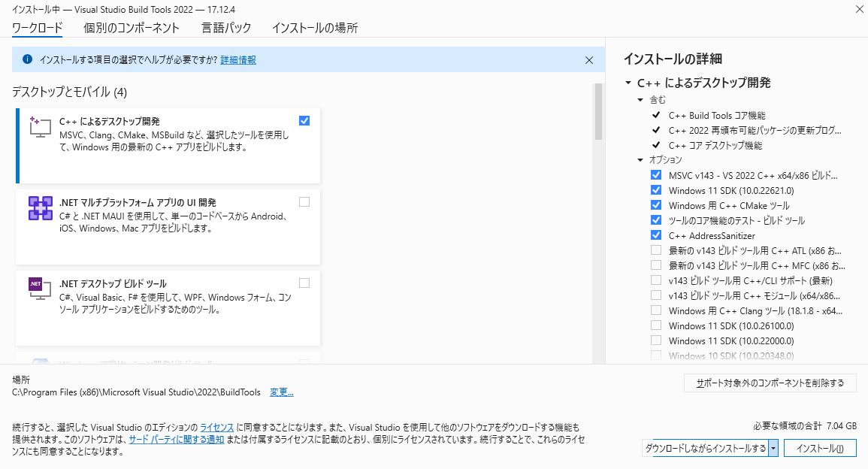
Task: Open the インストールの場所 tab
Action: [x=315, y=27]
